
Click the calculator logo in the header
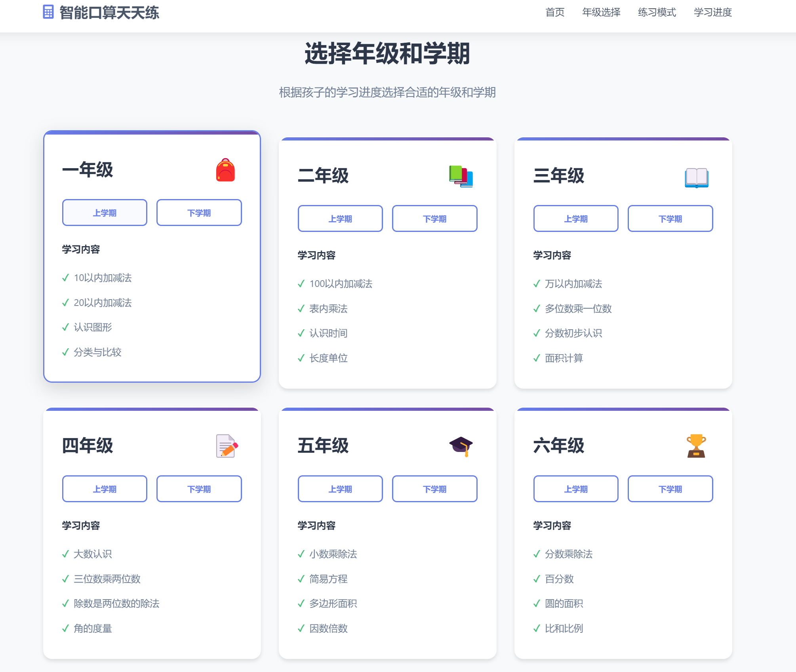coord(48,13)
